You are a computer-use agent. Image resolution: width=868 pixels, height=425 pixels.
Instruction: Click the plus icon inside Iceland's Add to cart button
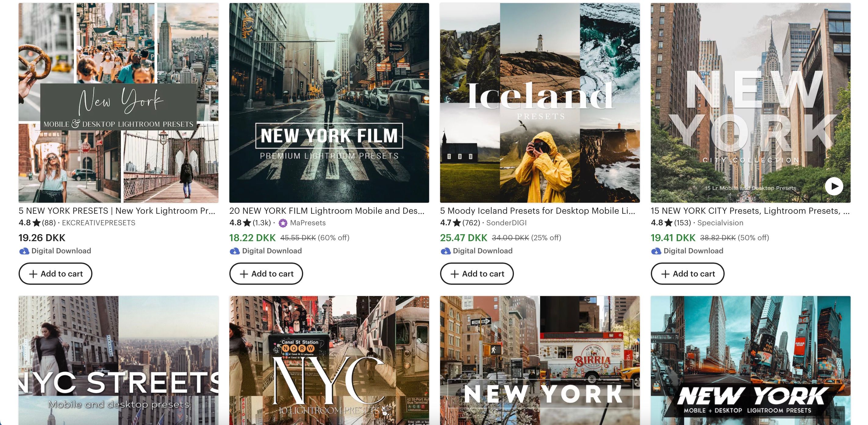[454, 273]
